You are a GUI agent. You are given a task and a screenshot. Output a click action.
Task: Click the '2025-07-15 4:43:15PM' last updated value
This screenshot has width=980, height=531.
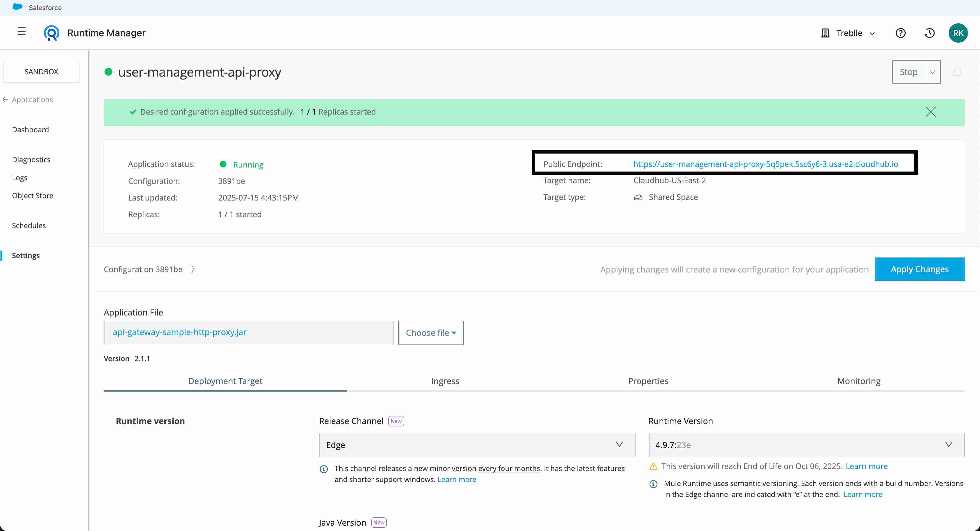coord(258,198)
